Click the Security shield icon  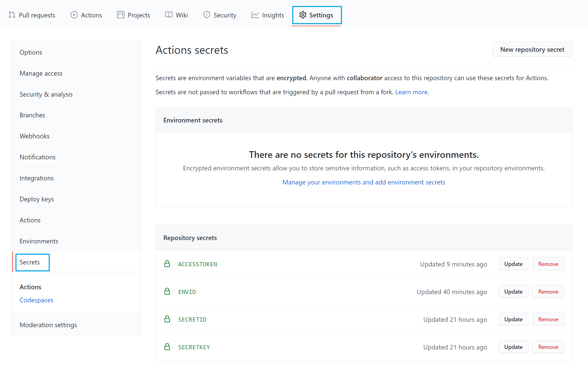[206, 15]
